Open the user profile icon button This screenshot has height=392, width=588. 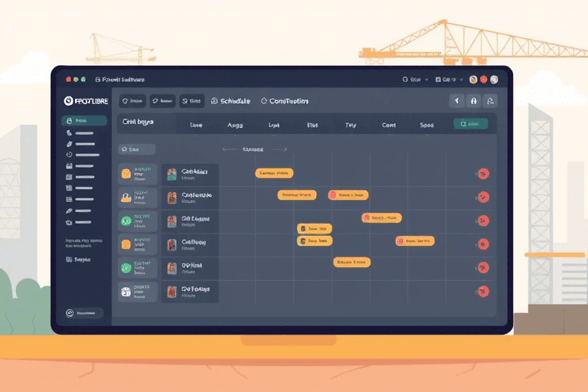point(490,101)
